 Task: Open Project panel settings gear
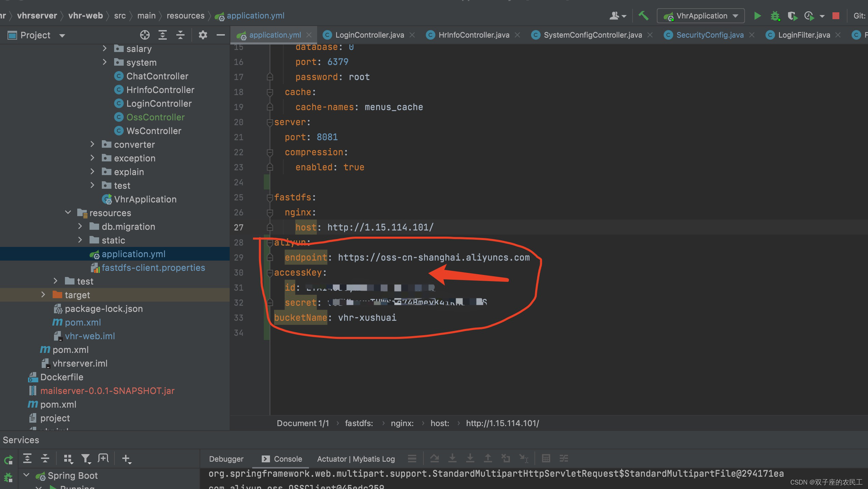click(x=203, y=35)
